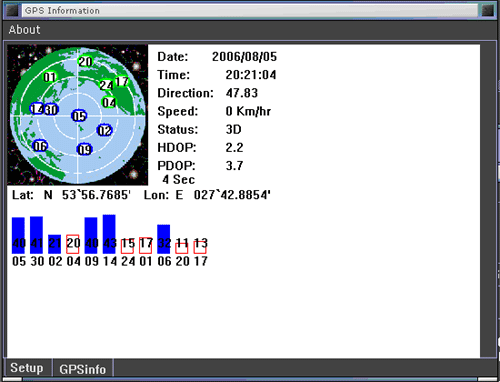Click the empty red signal box for satellite 04
This screenshot has height=382, width=500.
point(73,244)
